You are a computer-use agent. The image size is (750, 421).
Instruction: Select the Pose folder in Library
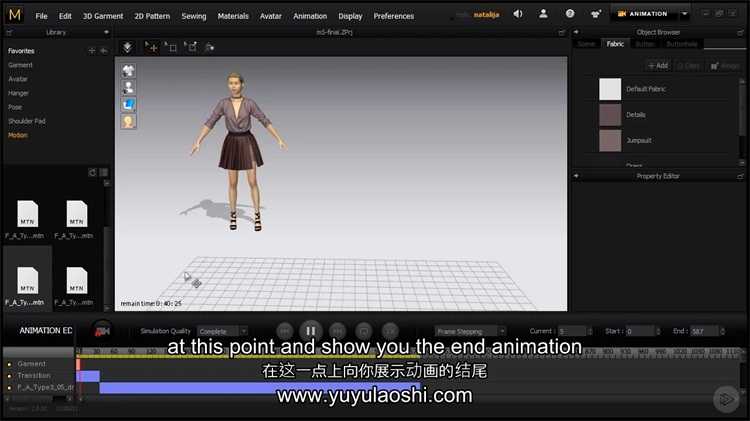[x=14, y=107]
